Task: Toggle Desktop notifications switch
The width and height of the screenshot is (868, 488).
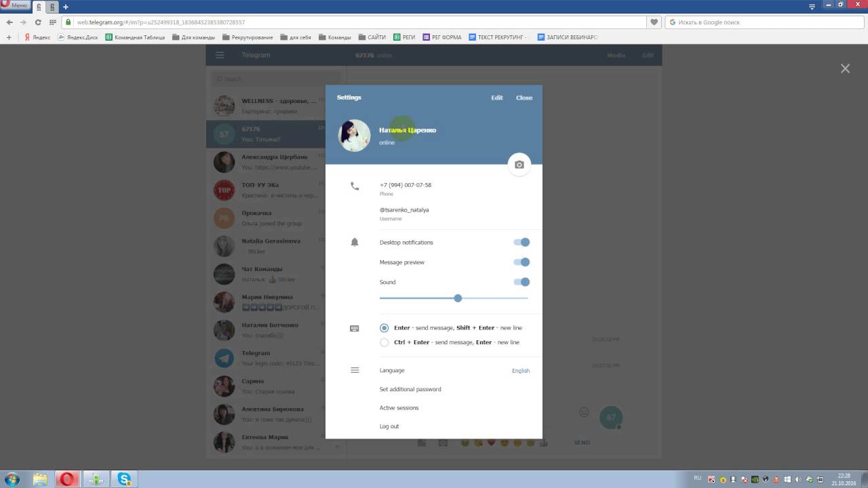Action: [521, 242]
